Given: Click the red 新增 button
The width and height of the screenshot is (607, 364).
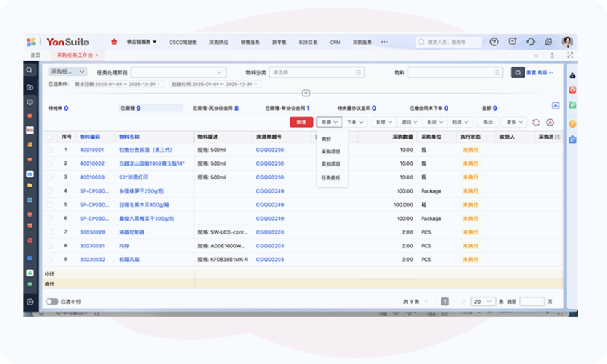Looking at the screenshot, I should coord(301,122).
